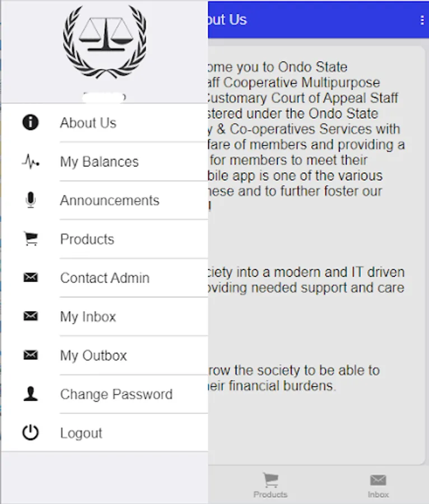Screen dimensions: 429x504
Task: Click the Logout power icon
Action: coord(30,433)
